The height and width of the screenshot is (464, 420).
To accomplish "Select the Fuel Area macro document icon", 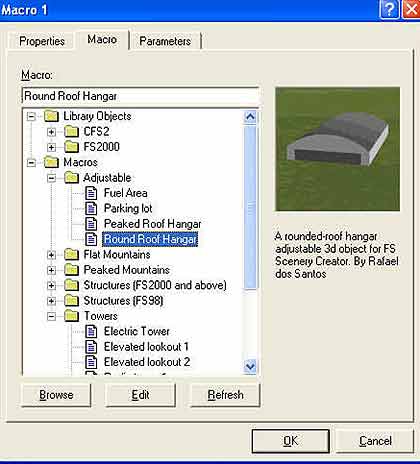I will [x=91, y=193].
